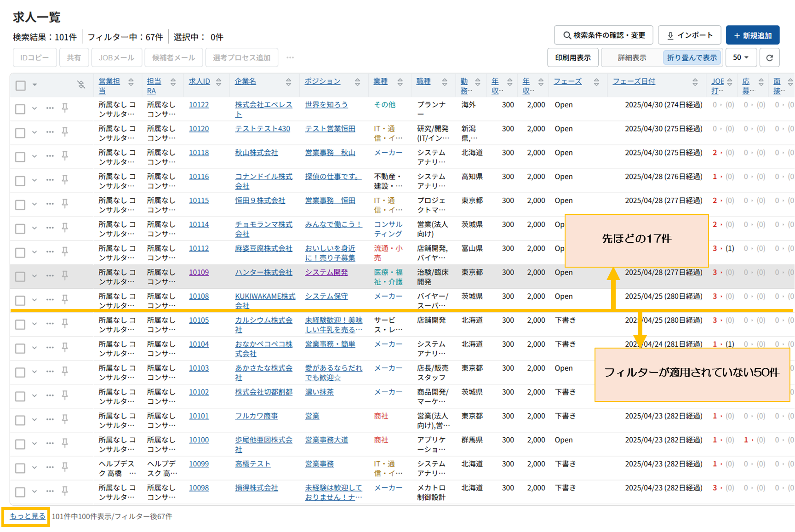
Task: Switch to 詳細表示 view
Action: click(x=632, y=58)
